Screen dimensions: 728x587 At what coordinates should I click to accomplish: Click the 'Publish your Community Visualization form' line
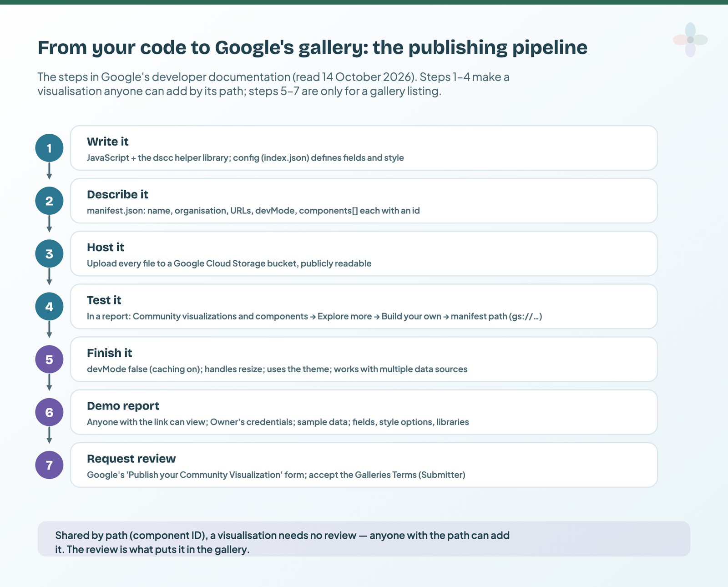pos(276,475)
